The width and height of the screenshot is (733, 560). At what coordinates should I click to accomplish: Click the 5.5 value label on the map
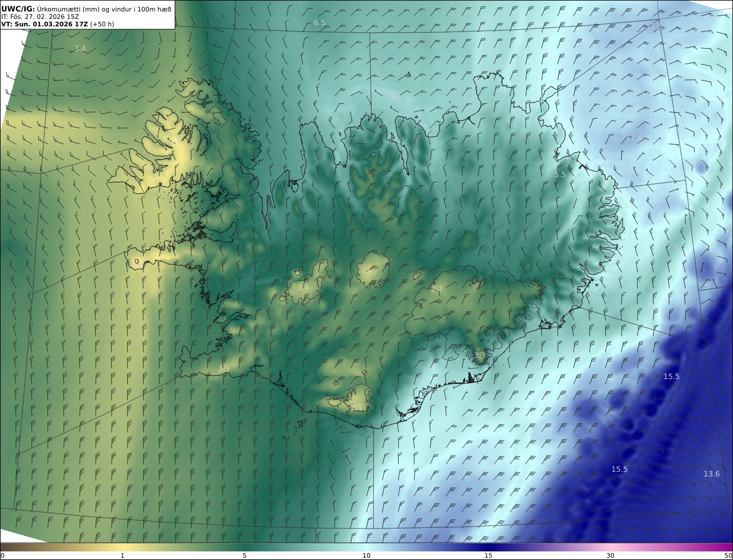coord(560,175)
